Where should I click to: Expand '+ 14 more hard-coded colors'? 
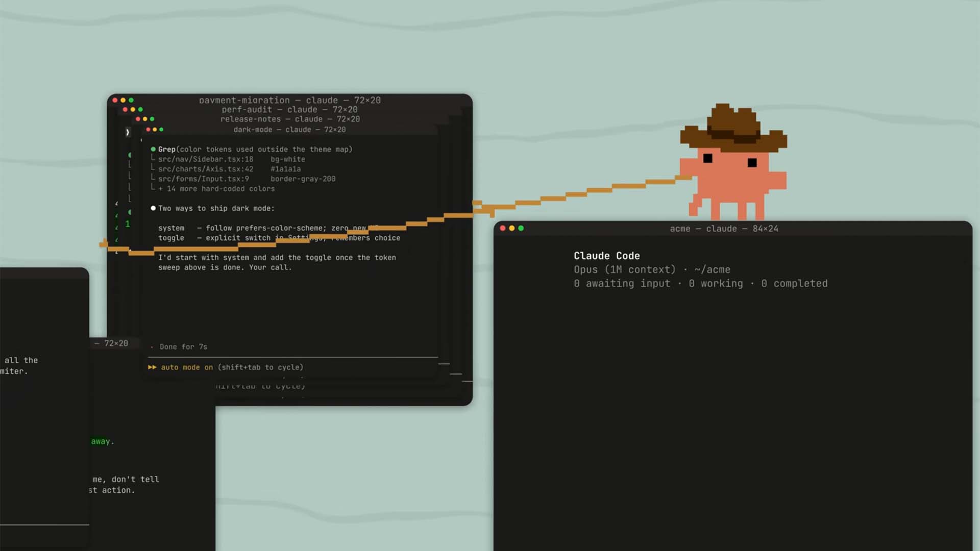click(x=216, y=189)
